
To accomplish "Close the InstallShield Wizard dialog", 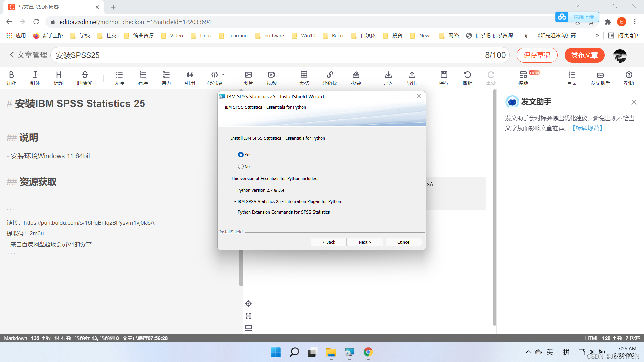I will [x=419, y=96].
